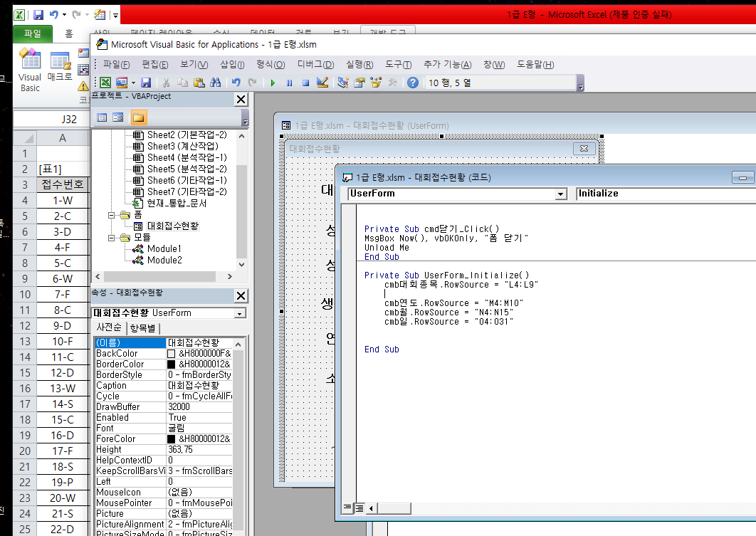Click the Reset (stop) toolbar icon

[x=305, y=83]
